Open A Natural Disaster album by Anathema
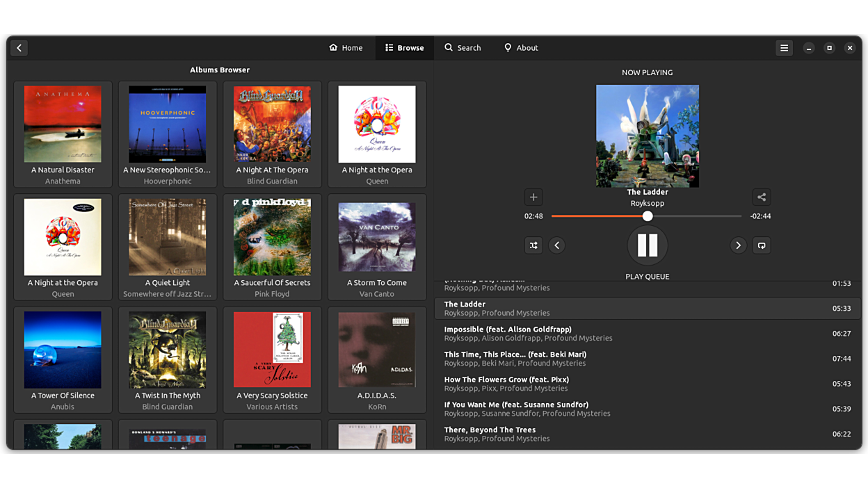868x488 pixels. [x=63, y=134]
